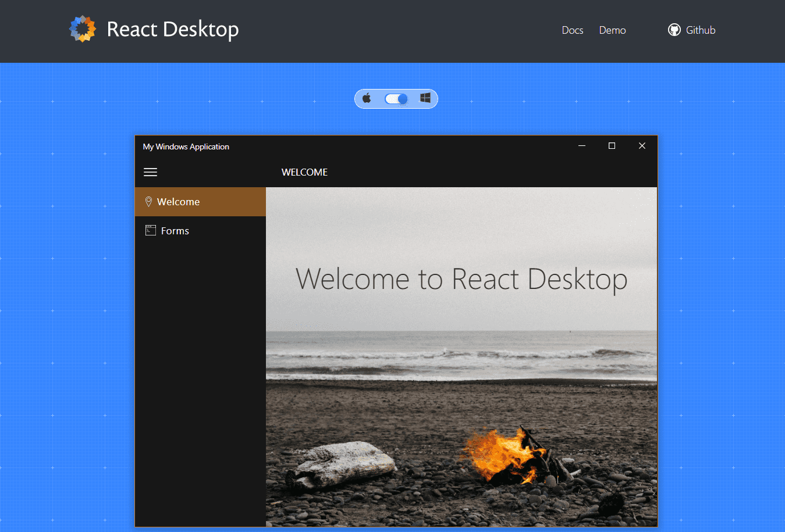Open the Github text link
The image size is (785, 532).
pyautogui.click(x=701, y=30)
